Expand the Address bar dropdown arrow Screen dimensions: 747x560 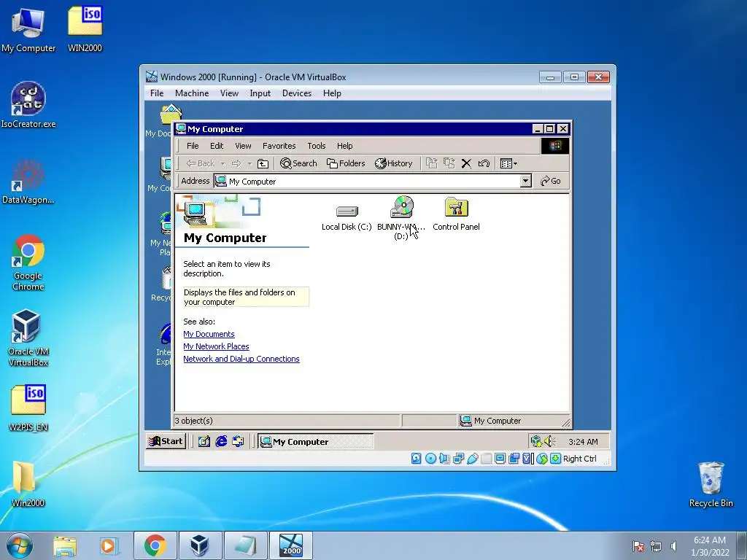[x=525, y=181]
